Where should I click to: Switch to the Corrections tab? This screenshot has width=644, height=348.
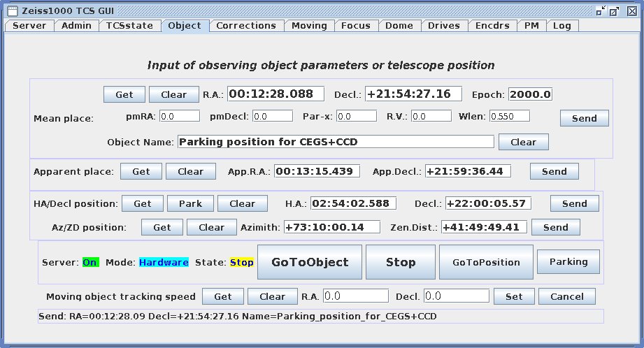click(246, 25)
